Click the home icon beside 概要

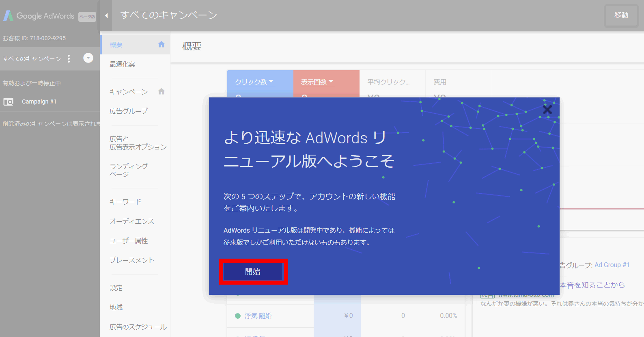click(161, 44)
